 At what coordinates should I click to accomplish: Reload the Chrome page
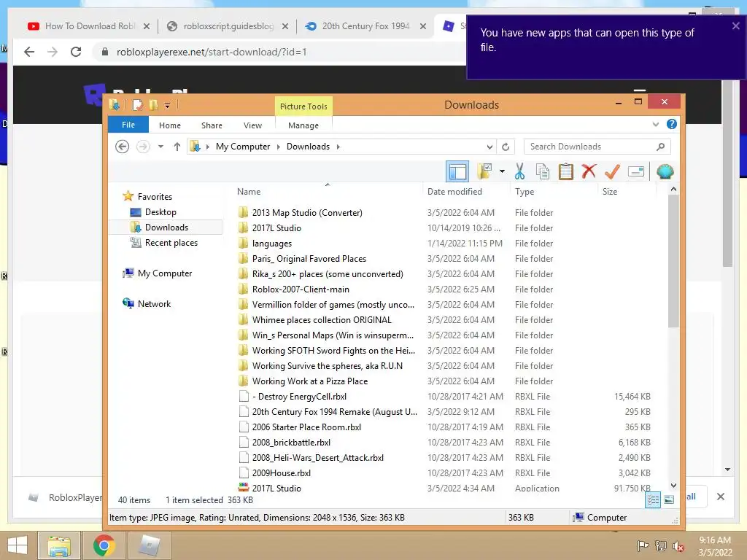pyautogui.click(x=76, y=52)
